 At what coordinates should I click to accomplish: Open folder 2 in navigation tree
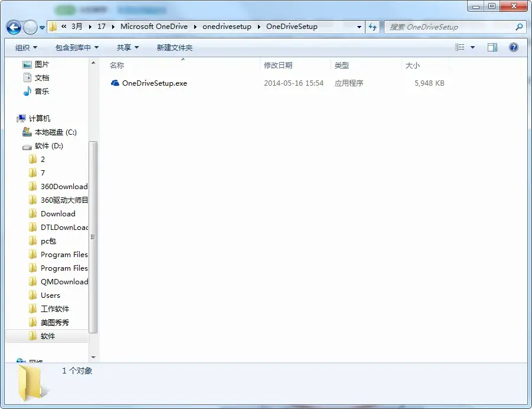43,160
